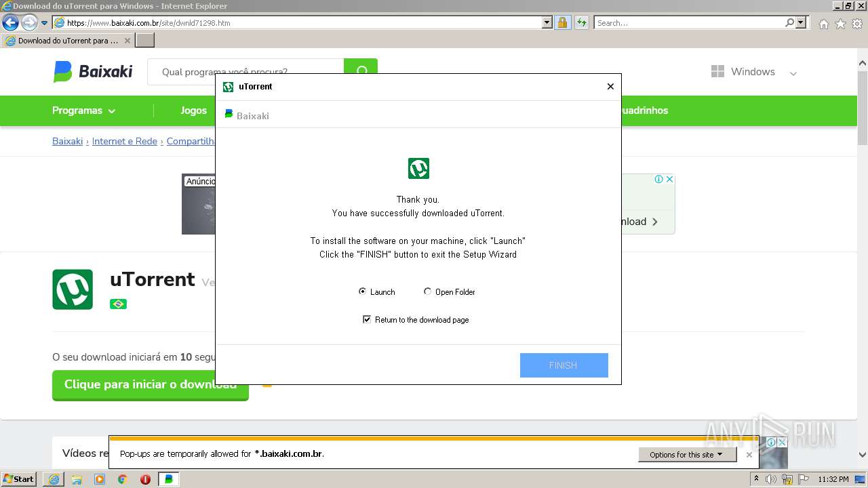Open media player taskbar icon
This screenshot has height=488, width=868.
tap(100, 479)
